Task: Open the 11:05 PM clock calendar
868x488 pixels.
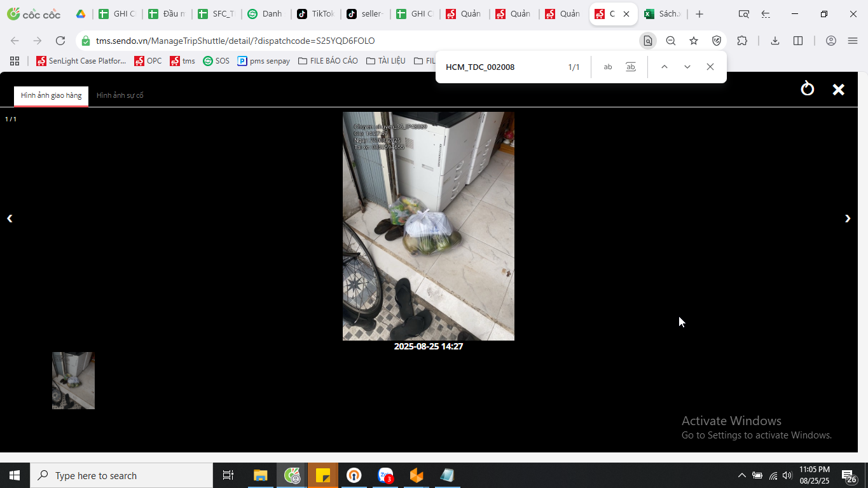Action: click(815, 475)
